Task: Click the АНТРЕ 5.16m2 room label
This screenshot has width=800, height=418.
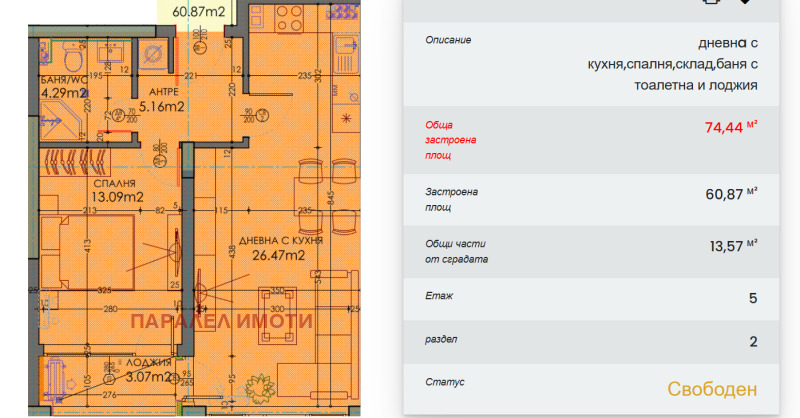Action: pos(160,99)
